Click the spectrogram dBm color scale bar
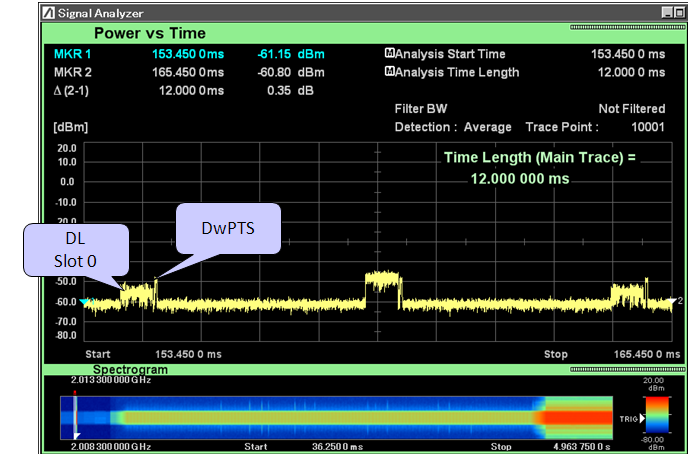 click(656, 415)
